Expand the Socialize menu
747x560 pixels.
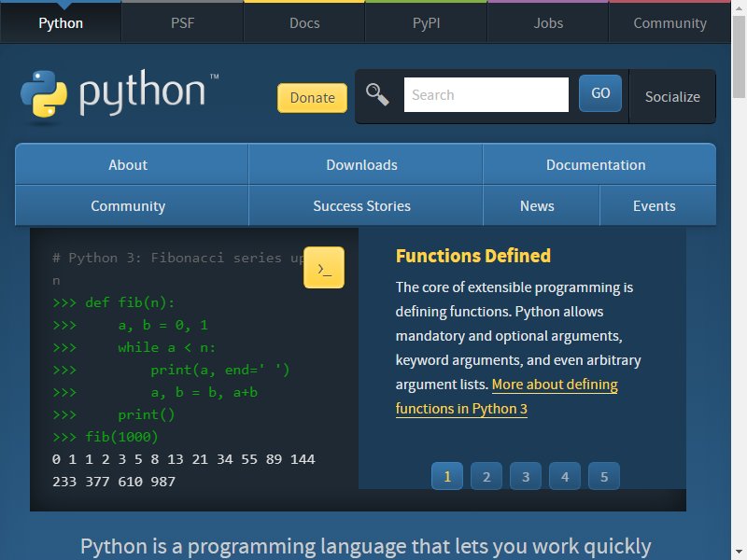(672, 97)
